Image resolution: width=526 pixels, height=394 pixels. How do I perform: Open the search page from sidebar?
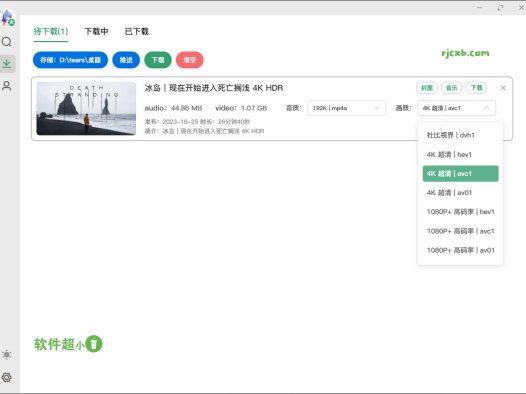coord(7,42)
